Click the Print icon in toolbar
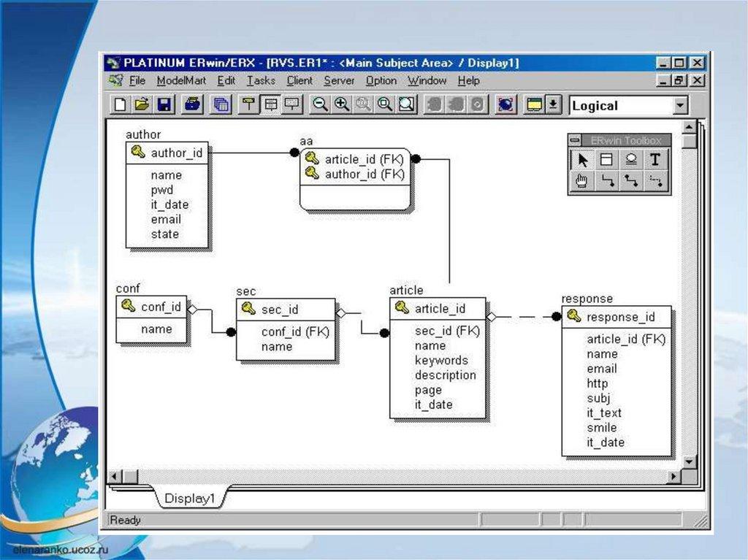Viewport: 748px width, 560px height. tap(193, 105)
